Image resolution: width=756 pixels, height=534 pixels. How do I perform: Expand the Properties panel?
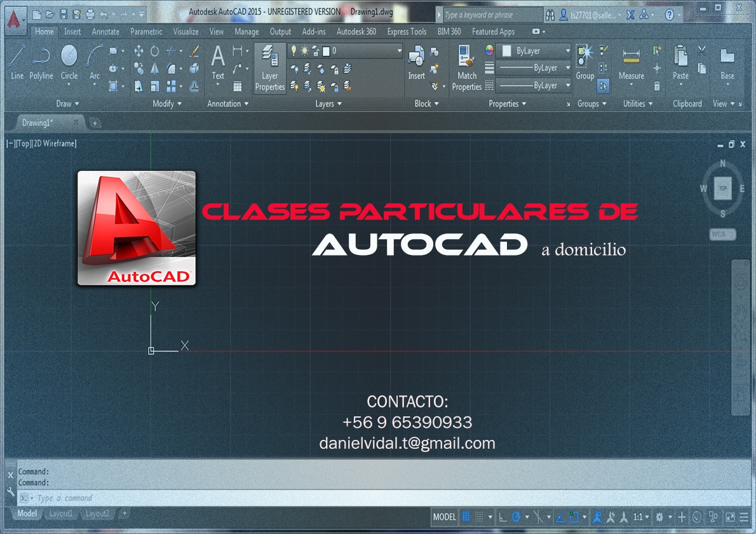(x=508, y=104)
